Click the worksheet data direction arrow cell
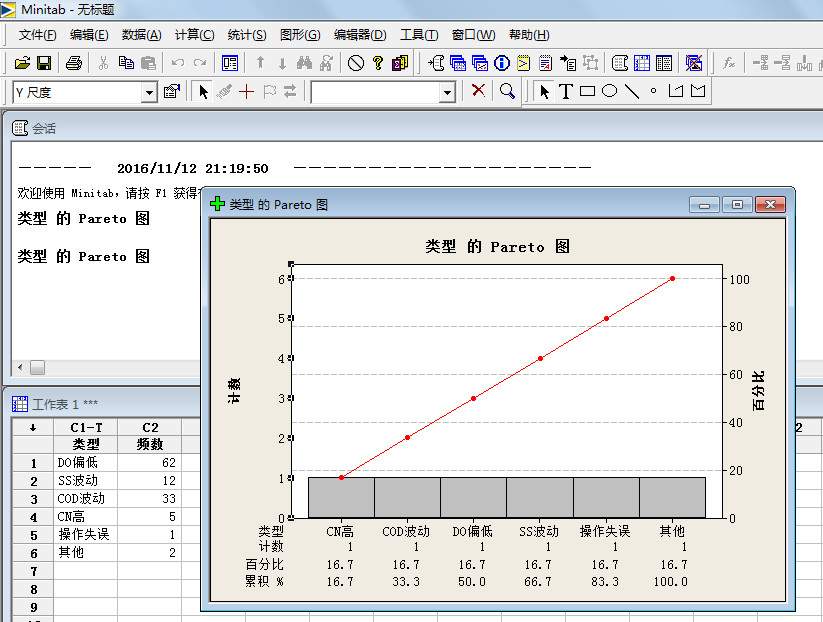 tap(33, 427)
